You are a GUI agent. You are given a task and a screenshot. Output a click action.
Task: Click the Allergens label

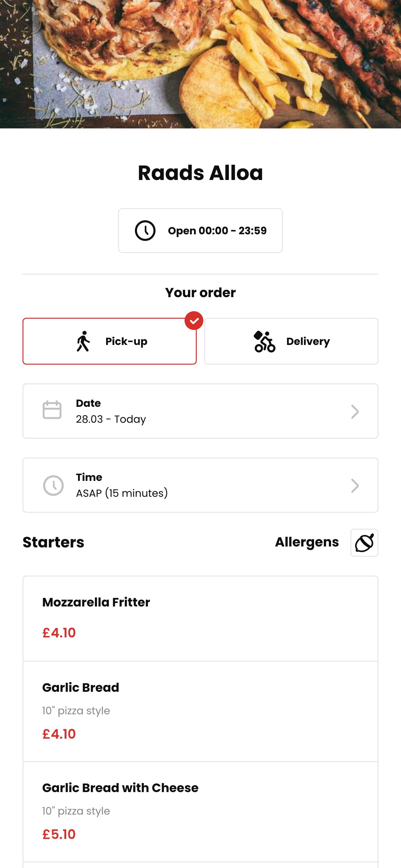(307, 542)
